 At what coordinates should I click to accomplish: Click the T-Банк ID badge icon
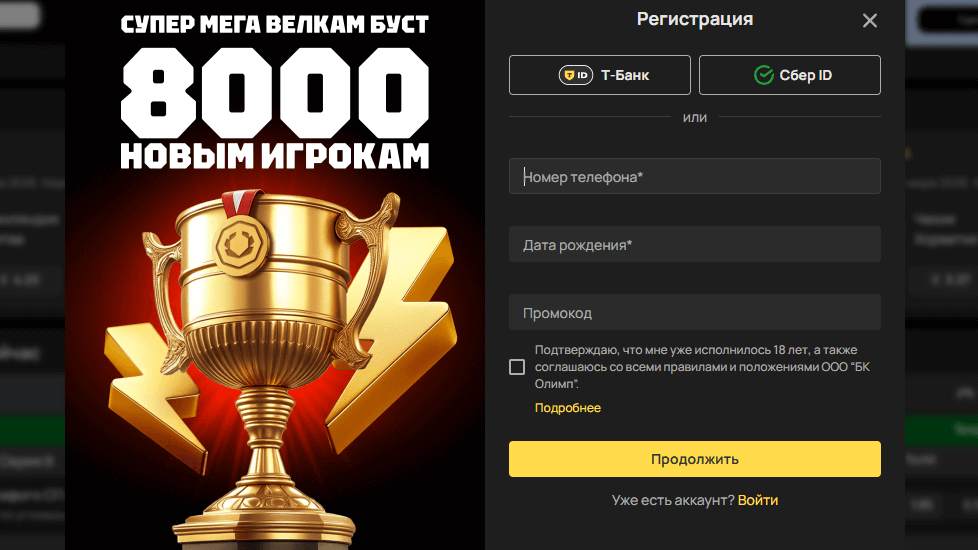pyautogui.click(x=575, y=75)
